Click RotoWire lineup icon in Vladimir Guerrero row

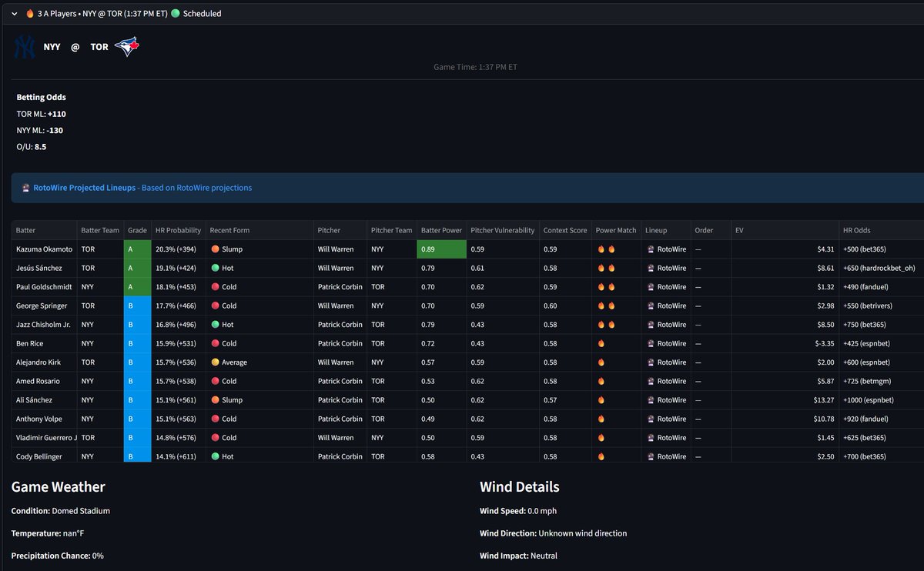tap(651, 438)
